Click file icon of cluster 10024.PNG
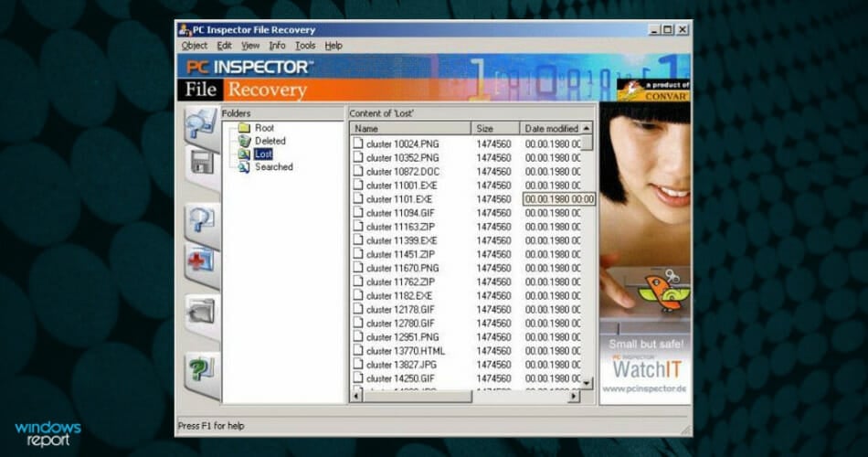 point(358,143)
